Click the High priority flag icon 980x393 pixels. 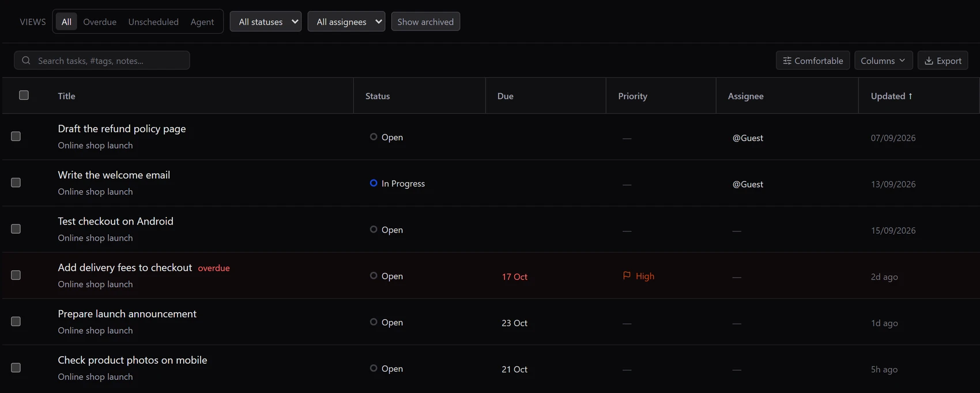point(627,276)
